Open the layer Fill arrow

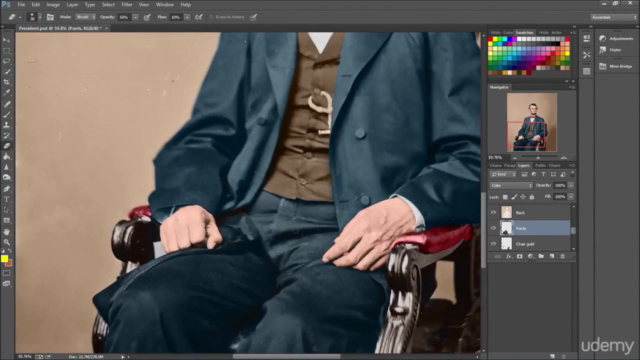point(571,197)
